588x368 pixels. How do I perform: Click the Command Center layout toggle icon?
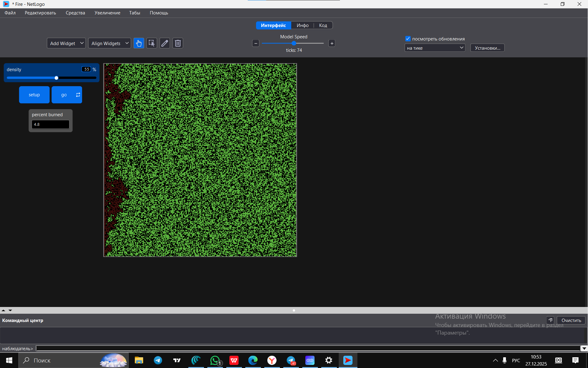[x=550, y=320]
